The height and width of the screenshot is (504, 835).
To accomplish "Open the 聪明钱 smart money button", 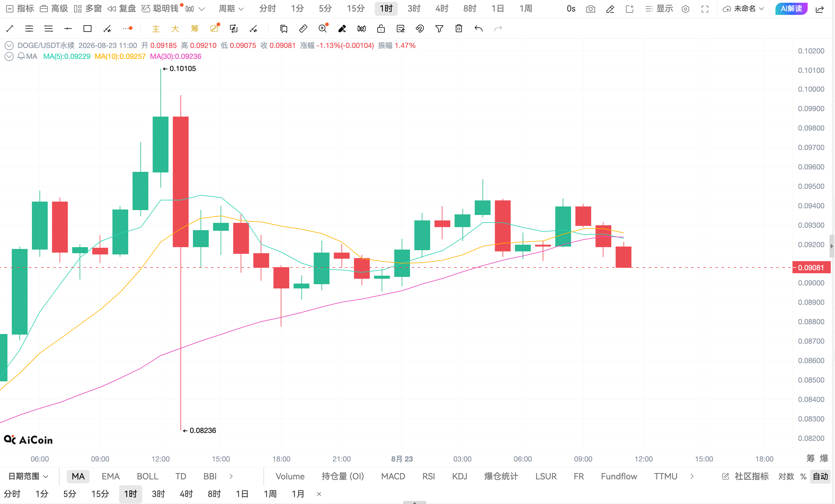I will 160,9.
